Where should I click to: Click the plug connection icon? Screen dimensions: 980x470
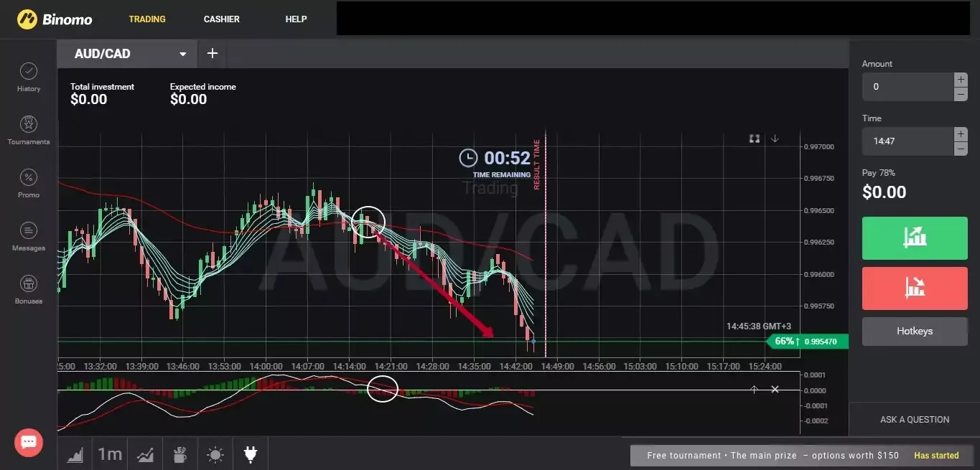251,453
